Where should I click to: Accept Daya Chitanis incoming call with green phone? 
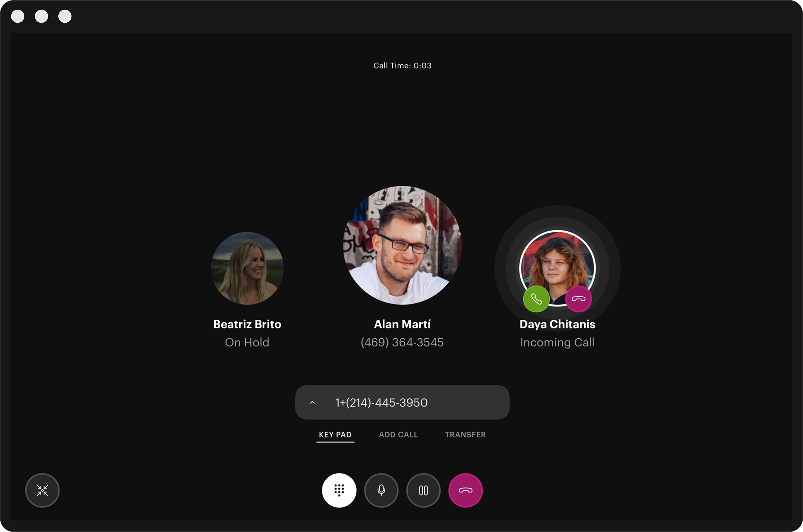pos(536,299)
